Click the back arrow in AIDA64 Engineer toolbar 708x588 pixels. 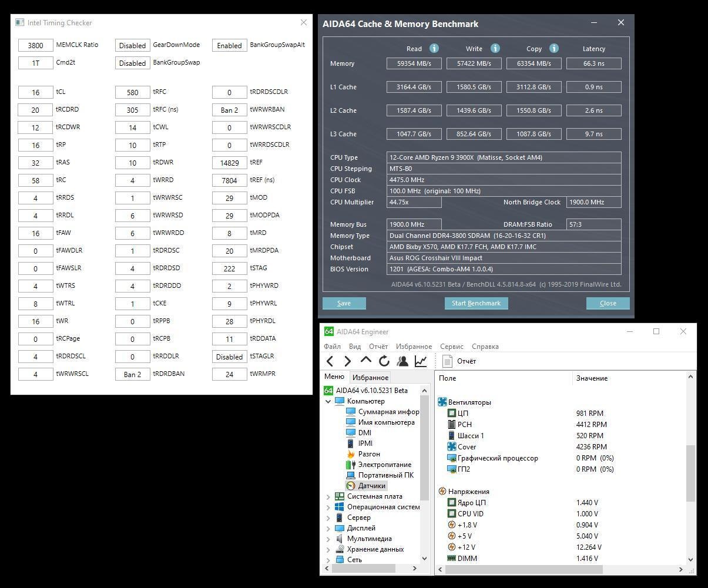[x=330, y=361]
